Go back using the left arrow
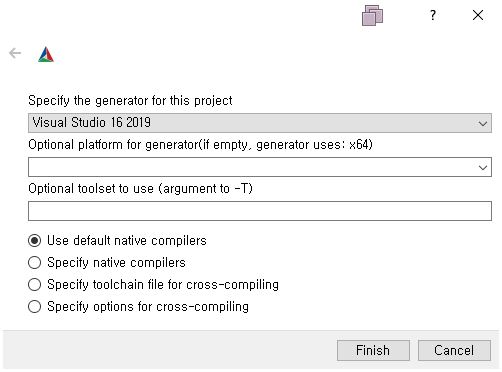 [15, 53]
